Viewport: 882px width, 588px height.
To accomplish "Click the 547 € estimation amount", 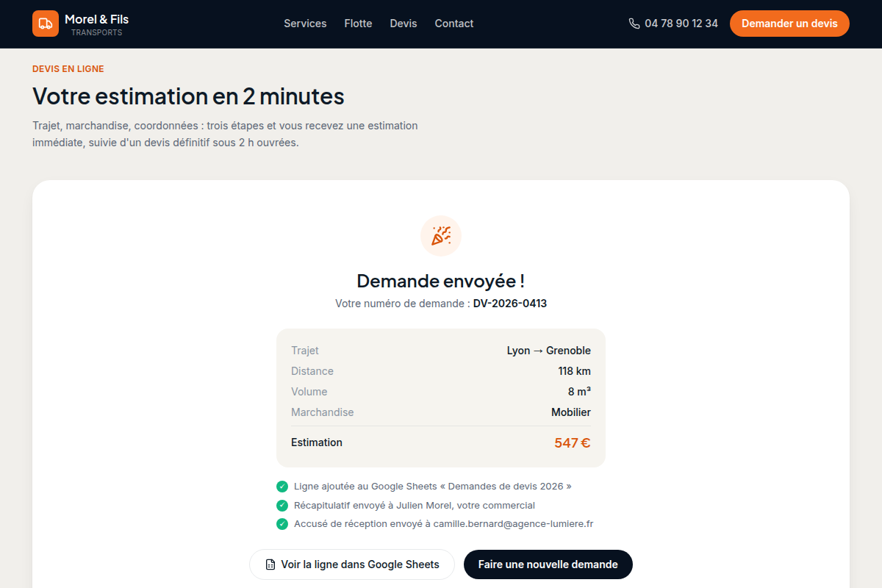I will tap(573, 443).
